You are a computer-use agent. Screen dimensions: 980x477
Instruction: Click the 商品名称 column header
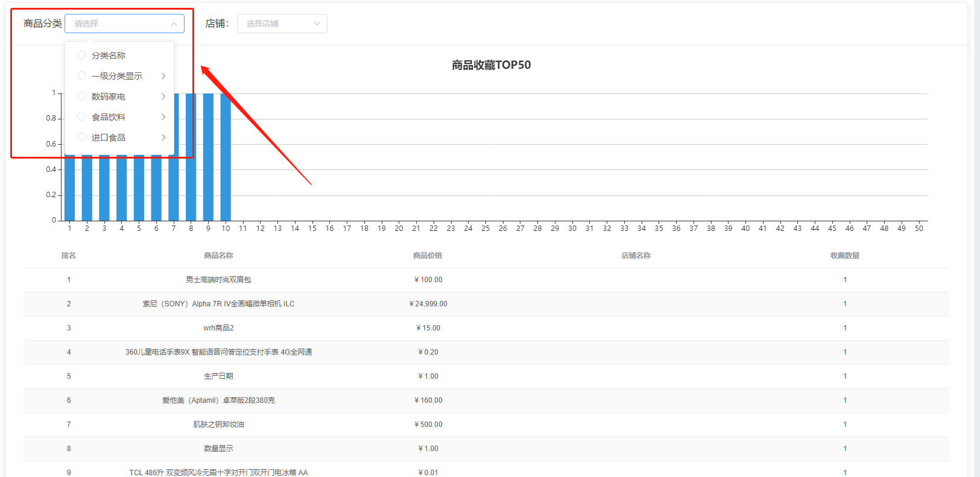click(x=218, y=256)
